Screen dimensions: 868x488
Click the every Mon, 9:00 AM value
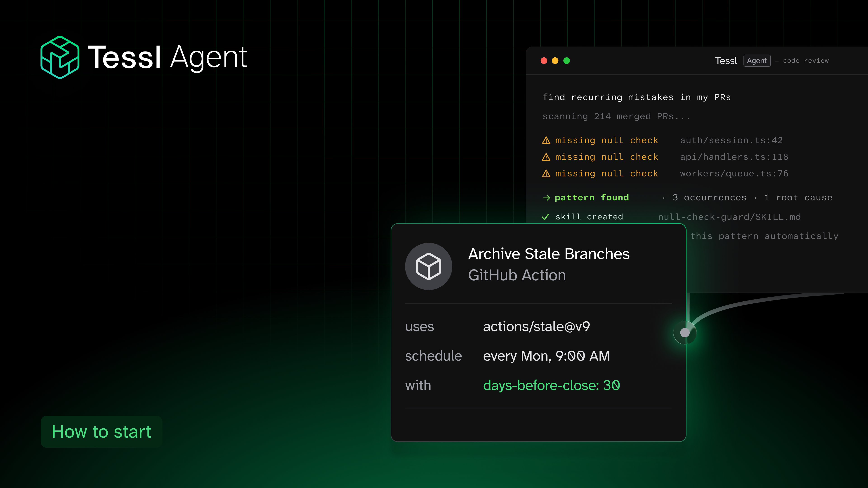click(547, 356)
